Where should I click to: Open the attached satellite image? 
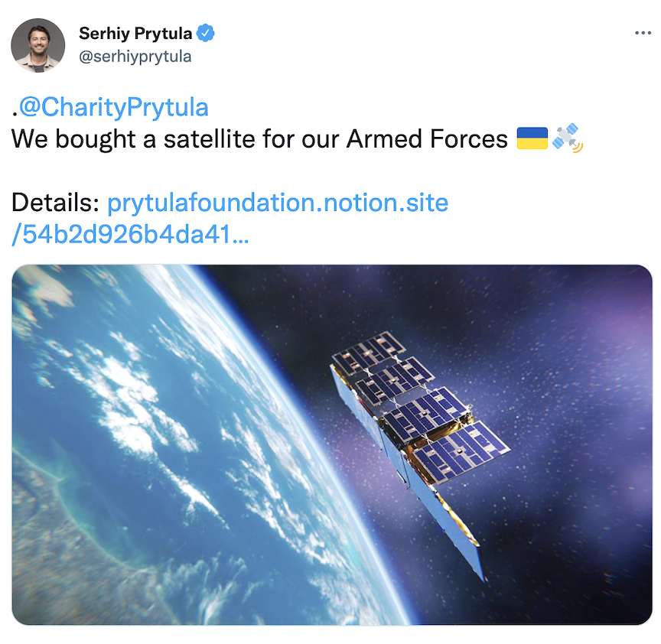pos(332,444)
